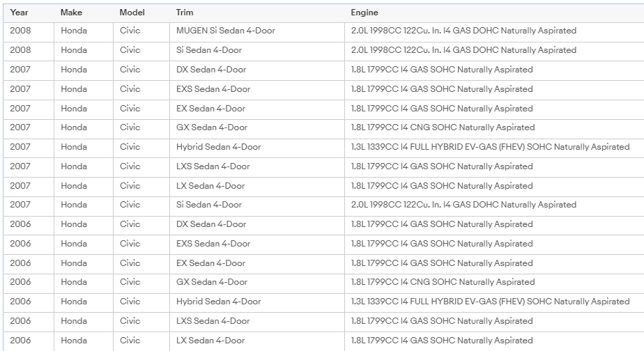Select the MUGEN Si Sedan 4-Door trim cell
Image resolution: width=644 pixels, height=351 pixels.
(226, 31)
